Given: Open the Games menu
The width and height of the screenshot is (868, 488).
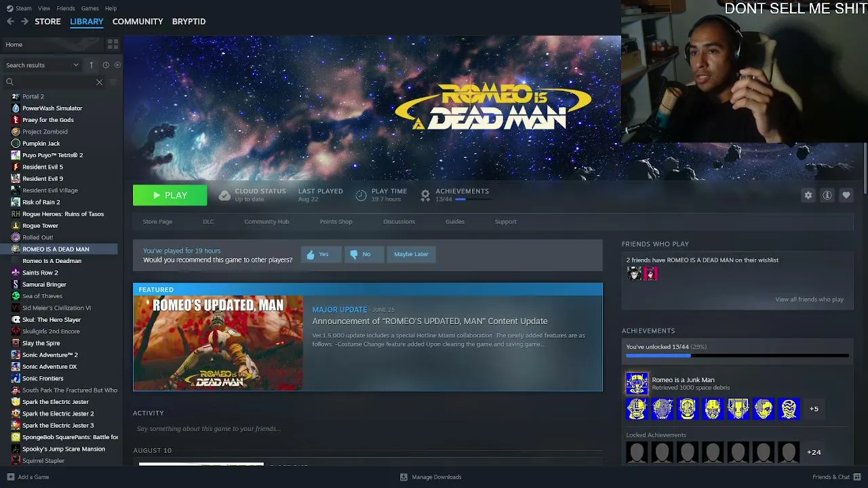Looking at the screenshot, I should pos(90,8).
